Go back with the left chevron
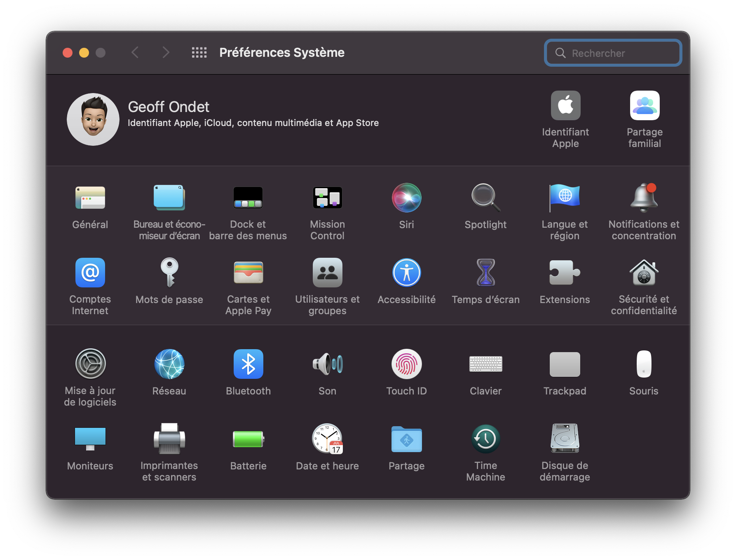 tap(135, 52)
